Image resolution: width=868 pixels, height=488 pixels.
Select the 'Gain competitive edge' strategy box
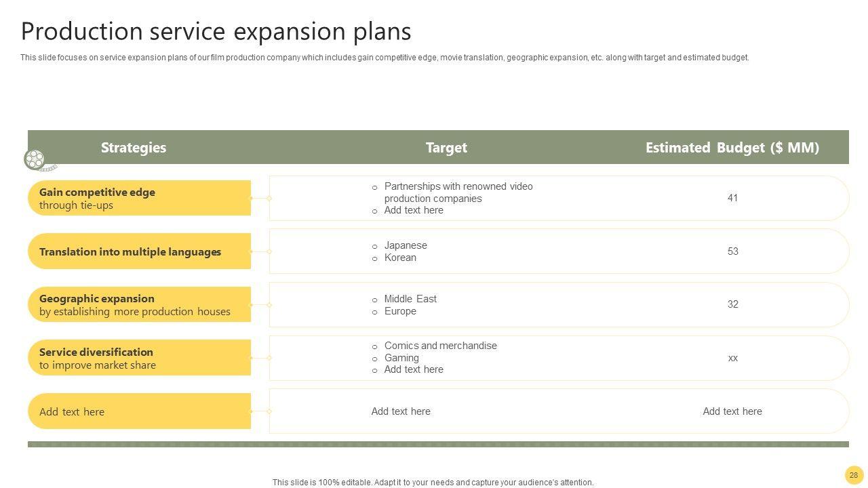[x=140, y=199]
